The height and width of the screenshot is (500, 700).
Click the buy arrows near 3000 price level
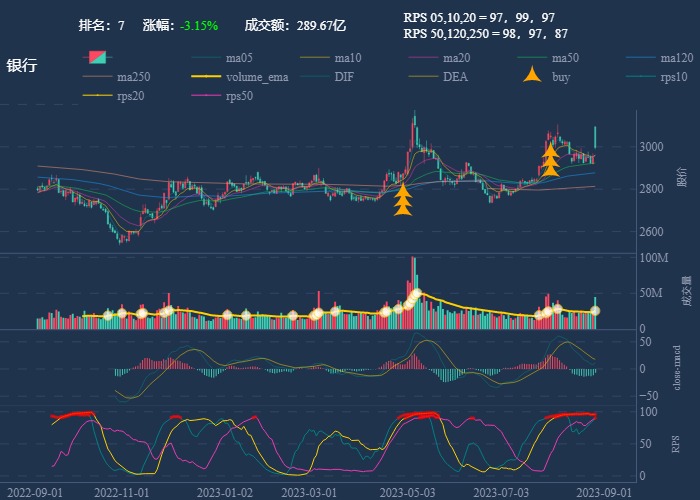coord(550,160)
